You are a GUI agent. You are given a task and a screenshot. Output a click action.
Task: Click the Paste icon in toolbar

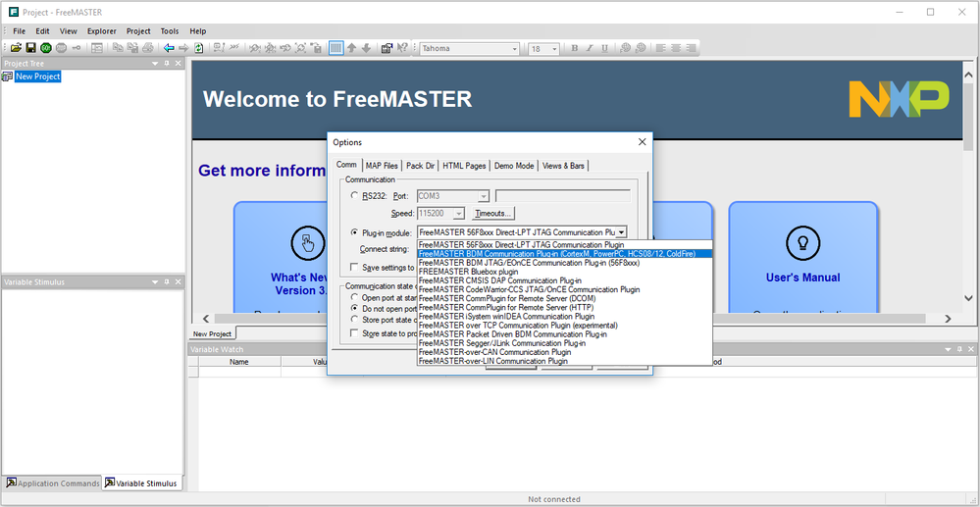point(133,48)
